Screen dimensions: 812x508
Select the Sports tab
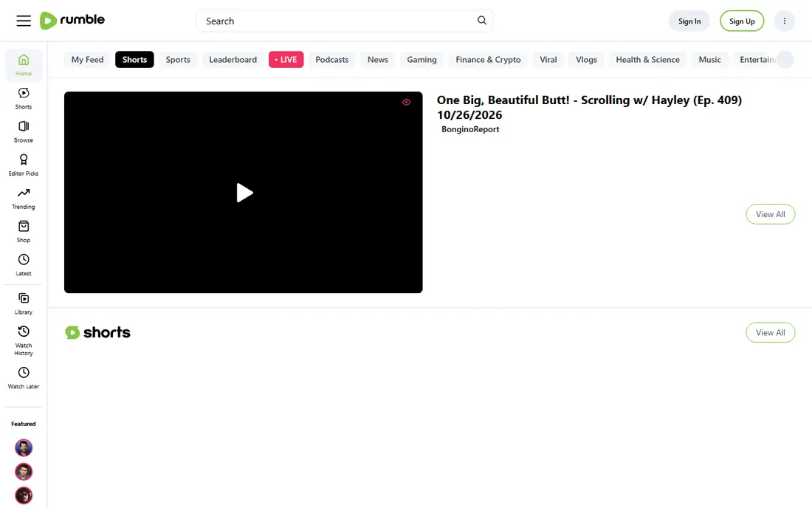click(178, 60)
